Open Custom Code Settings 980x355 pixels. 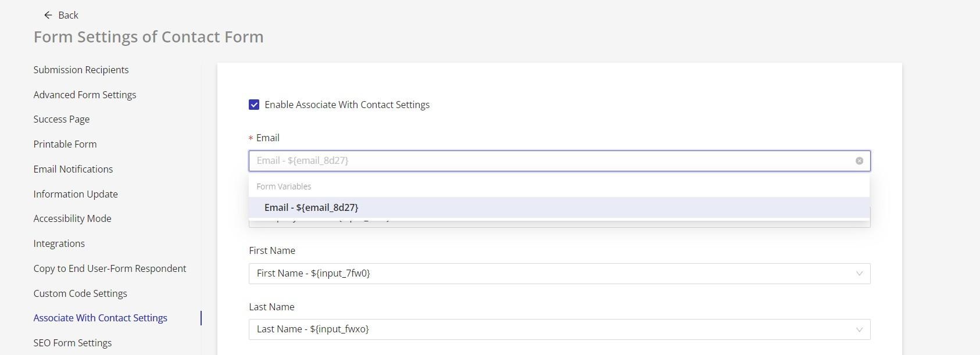coord(80,293)
